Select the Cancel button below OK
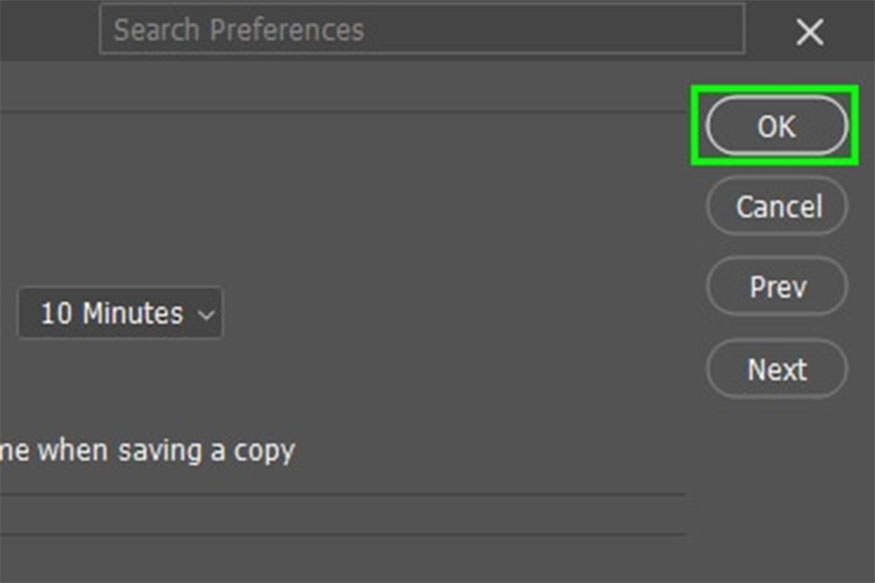The image size is (875, 583). coord(778,207)
